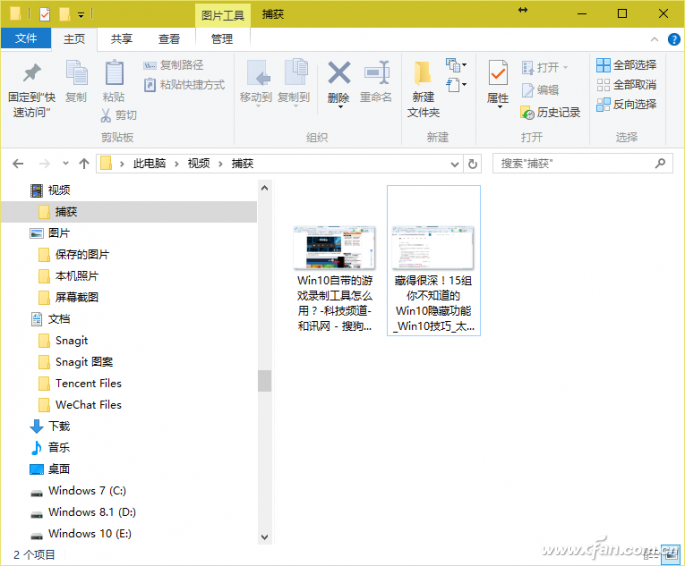
Task: Click 捕获 in the address breadcrumb
Action: 242,164
